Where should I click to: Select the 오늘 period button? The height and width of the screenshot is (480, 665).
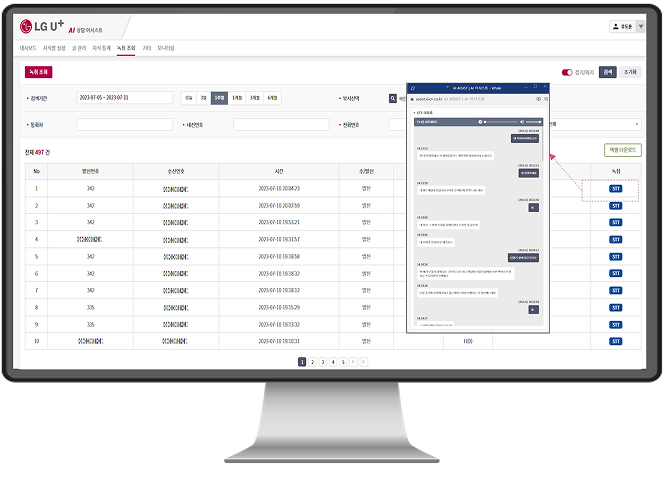coord(189,98)
